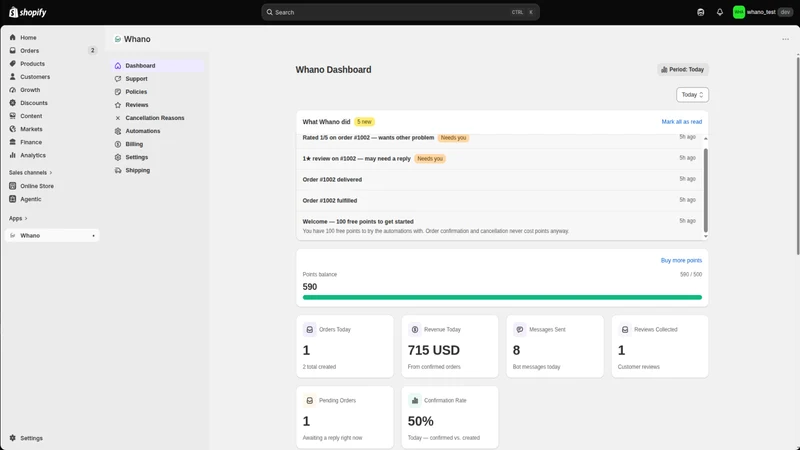Viewport: 800px width, 450px height.
Task: Click the Buy more points link
Action: [x=681, y=261]
